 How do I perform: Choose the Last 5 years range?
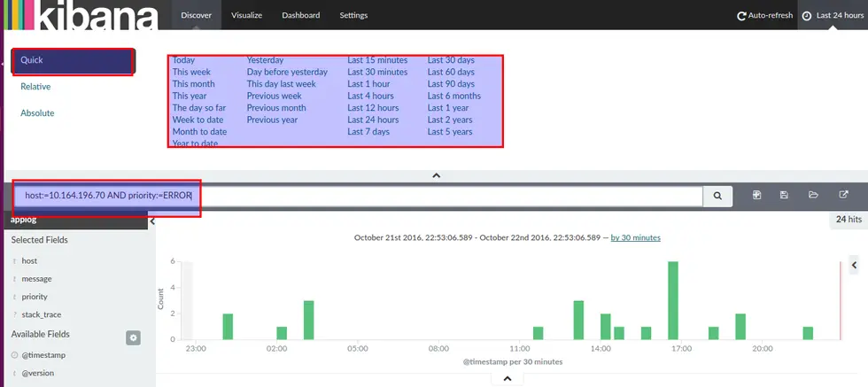point(450,132)
